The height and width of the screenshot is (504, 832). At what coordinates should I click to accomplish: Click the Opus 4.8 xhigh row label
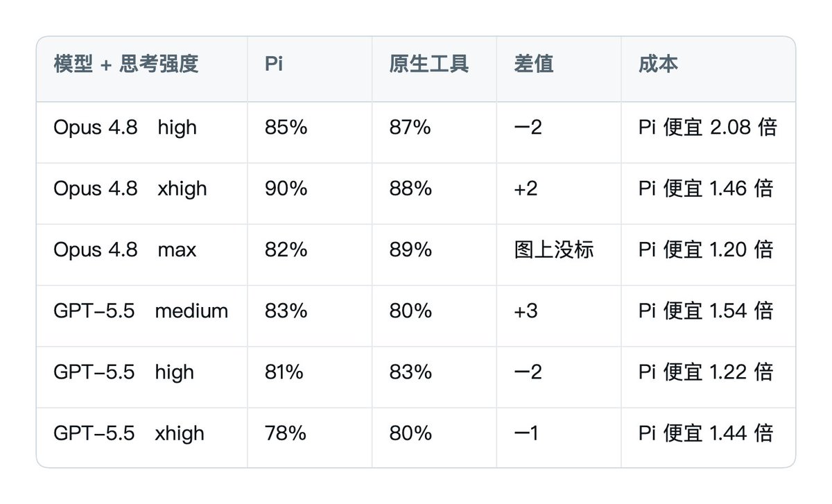130,189
